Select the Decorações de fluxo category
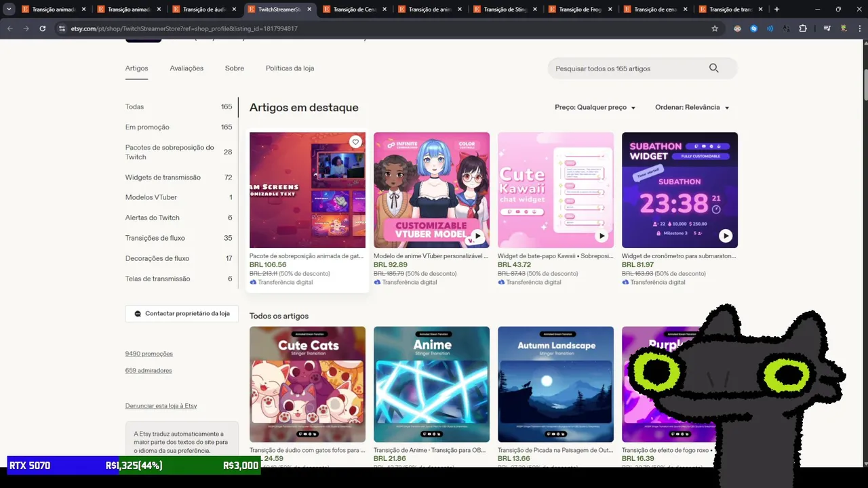This screenshot has width=868, height=488. pos(179,258)
